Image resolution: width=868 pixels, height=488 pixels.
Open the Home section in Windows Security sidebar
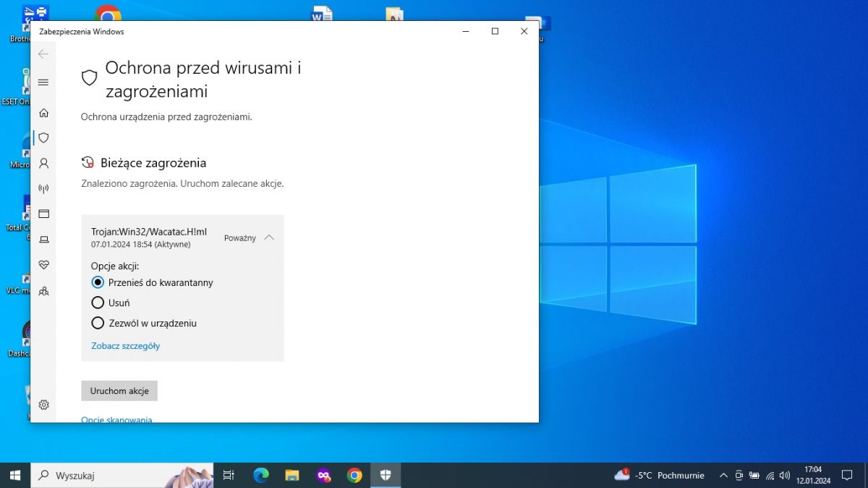pos(43,113)
